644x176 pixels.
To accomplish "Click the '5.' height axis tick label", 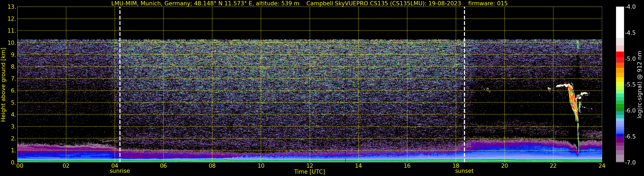I will pyautogui.click(x=13, y=102).
